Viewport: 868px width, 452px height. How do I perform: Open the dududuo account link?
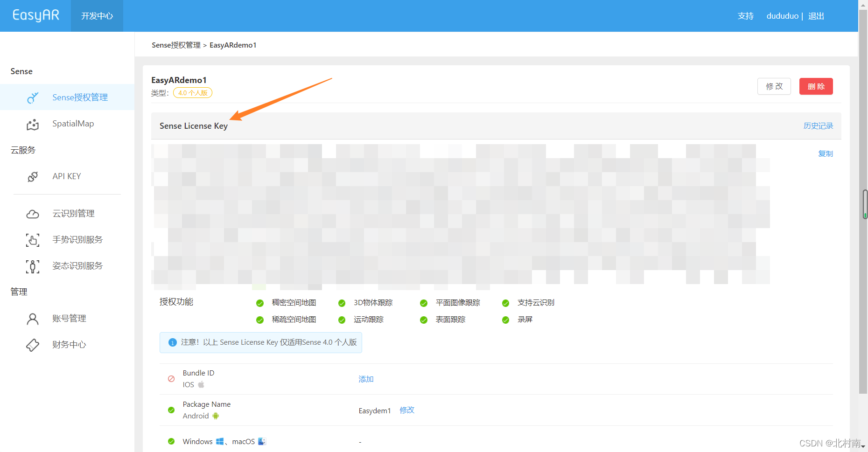pyautogui.click(x=782, y=16)
